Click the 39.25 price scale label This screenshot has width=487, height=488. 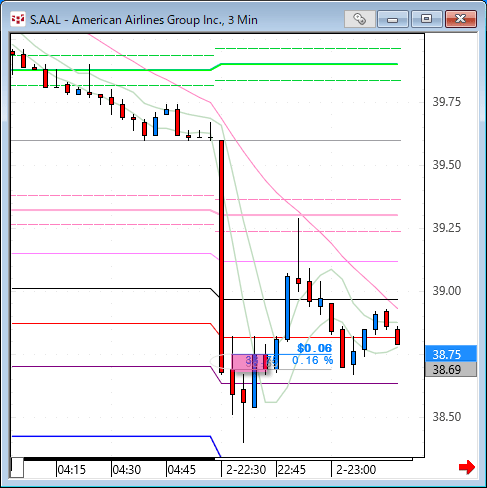[x=447, y=228]
